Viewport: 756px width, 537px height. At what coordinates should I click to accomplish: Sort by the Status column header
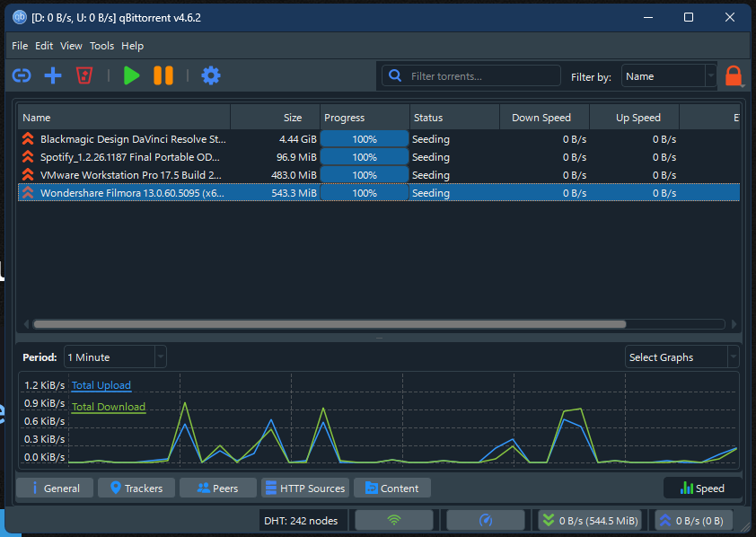454,117
